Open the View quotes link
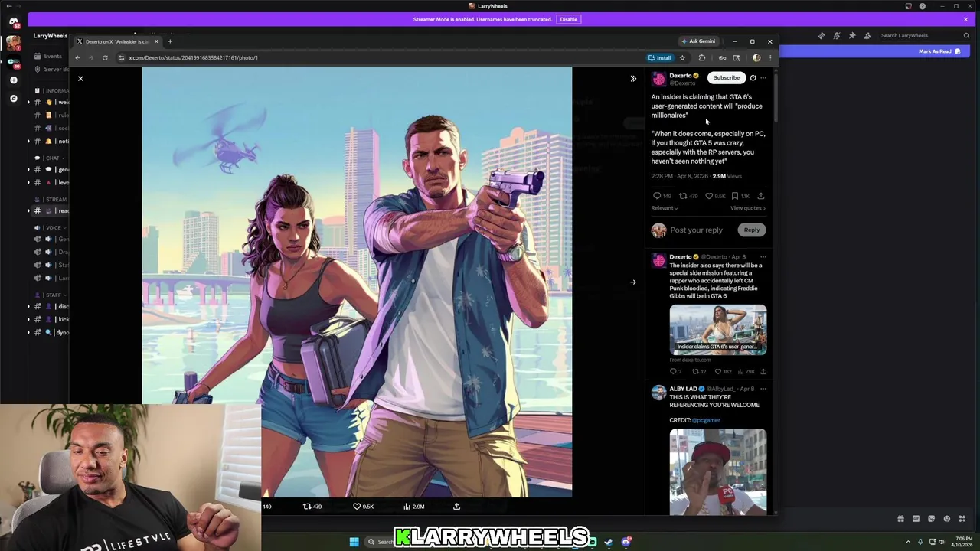 [x=748, y=208]
